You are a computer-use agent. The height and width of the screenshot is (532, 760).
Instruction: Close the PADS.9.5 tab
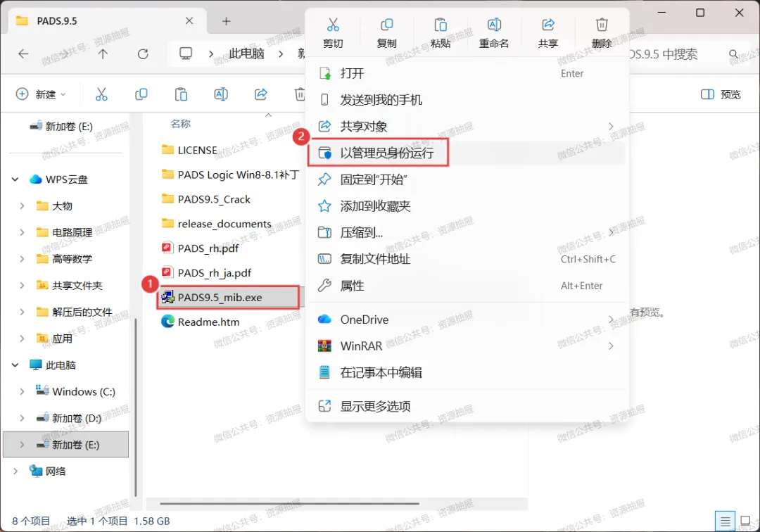click(189, 21)
